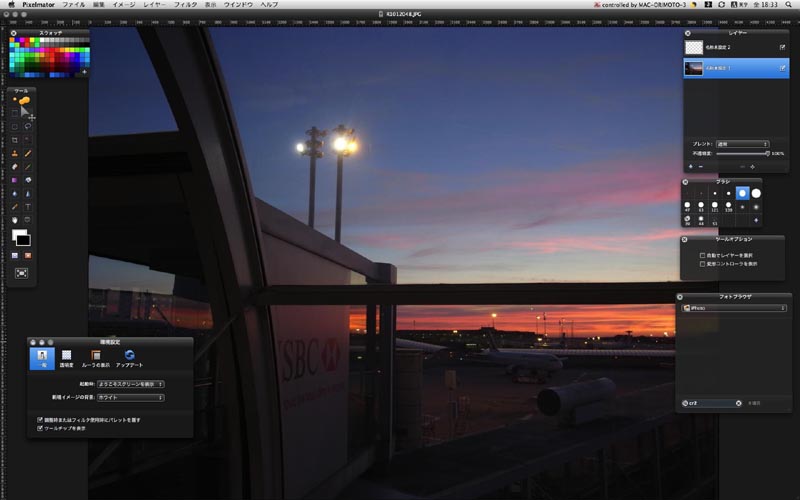Open the フィルタ (Filter) menu
This screenshot has height=500, width=800.
[185, 5]
